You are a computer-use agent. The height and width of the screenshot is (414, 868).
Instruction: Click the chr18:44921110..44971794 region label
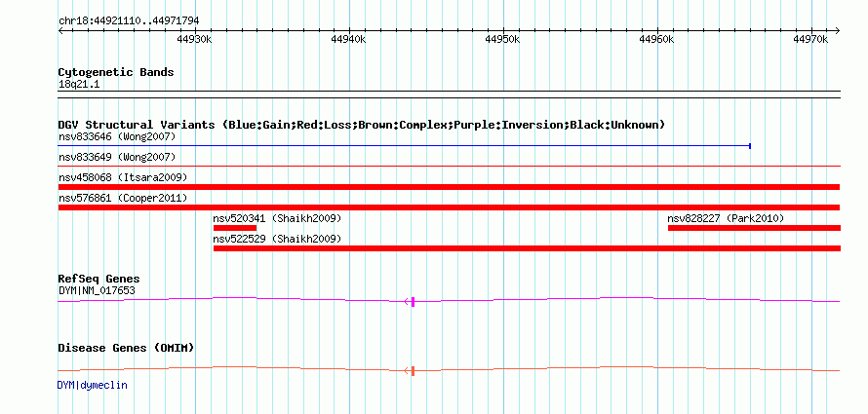coord(129,21)
